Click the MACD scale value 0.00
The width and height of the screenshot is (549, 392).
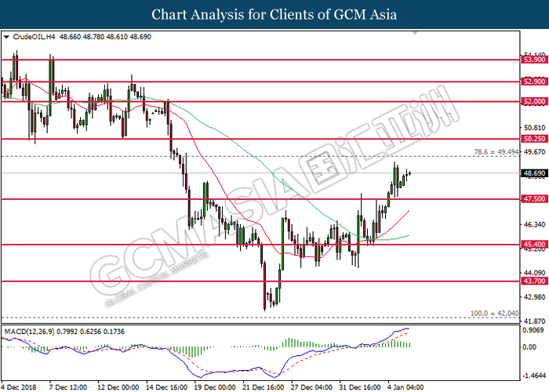[x=529, y=347]
